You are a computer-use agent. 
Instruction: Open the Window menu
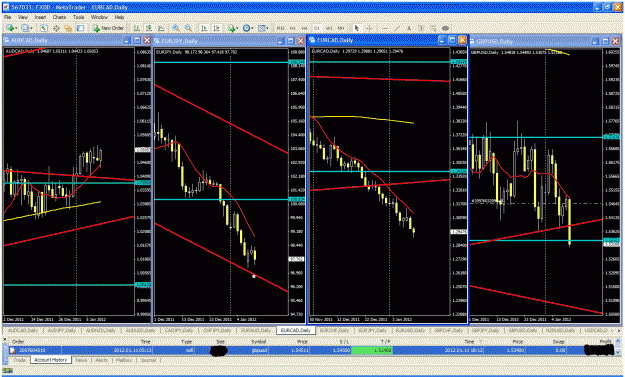99,17
